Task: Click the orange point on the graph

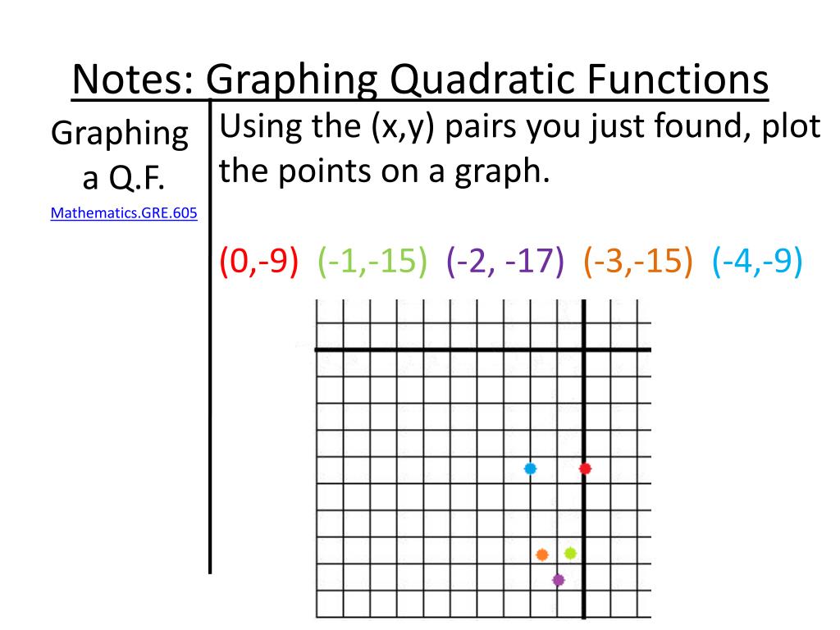Action: click(x=541, y=555)
